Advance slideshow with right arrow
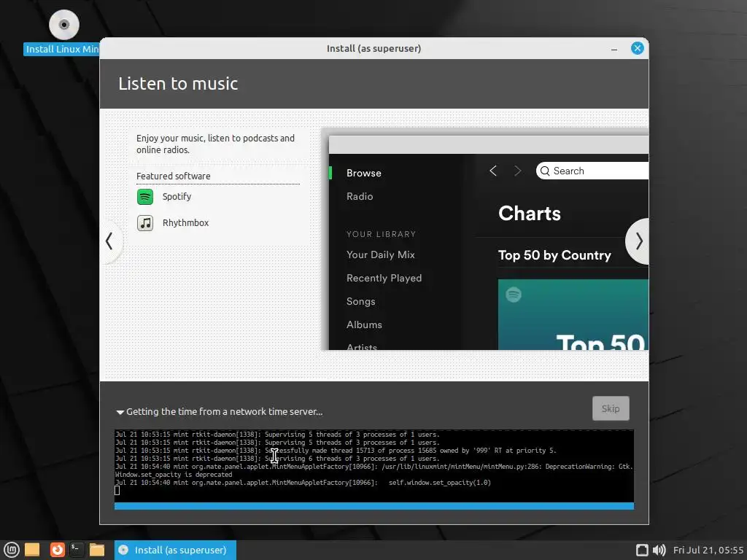Image resolution: width=747 pixels, height=560 pixels. 638,241
